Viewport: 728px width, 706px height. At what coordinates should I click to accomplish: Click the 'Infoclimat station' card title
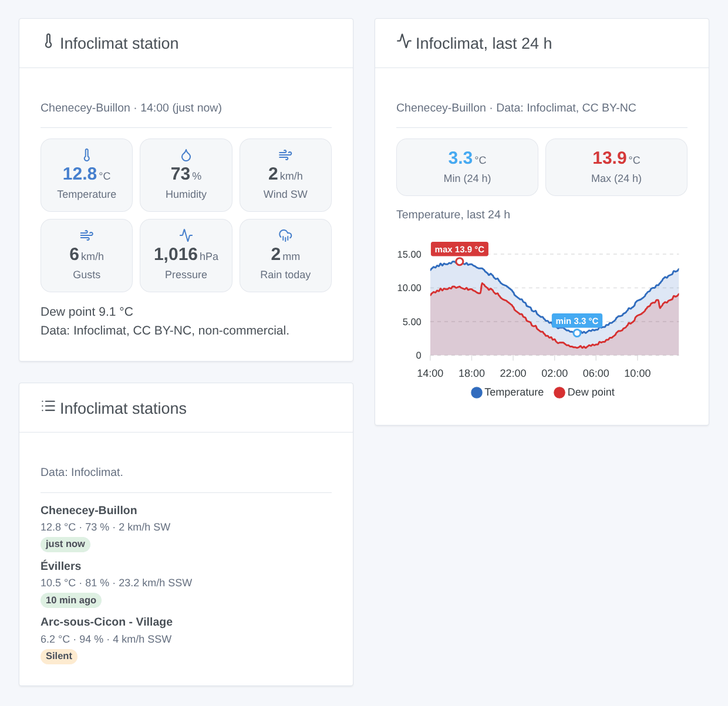119,43
